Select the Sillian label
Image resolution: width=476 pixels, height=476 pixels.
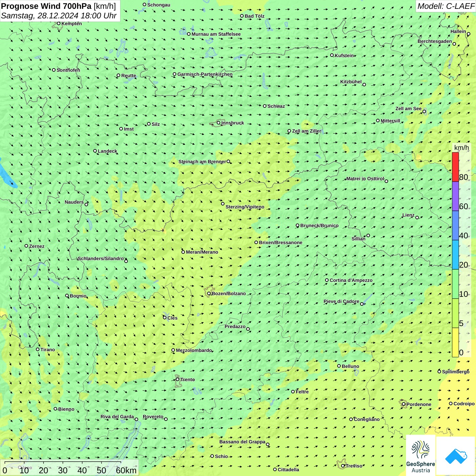pyautogui.click(x=358, y=239)
